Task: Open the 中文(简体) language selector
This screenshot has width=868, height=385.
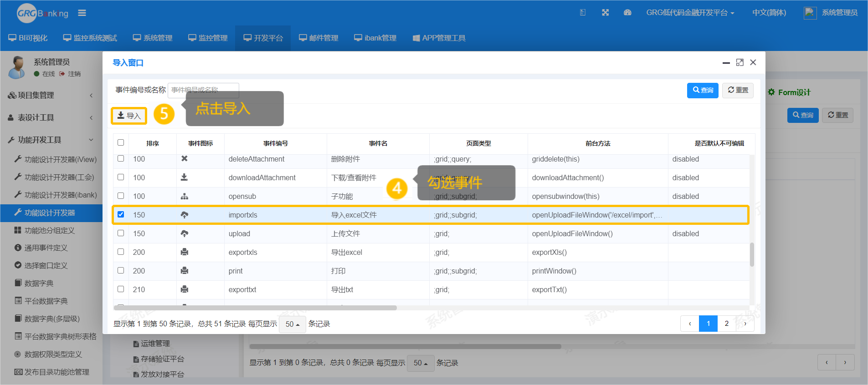Action: pyautogui.click(x=769, y=13)
